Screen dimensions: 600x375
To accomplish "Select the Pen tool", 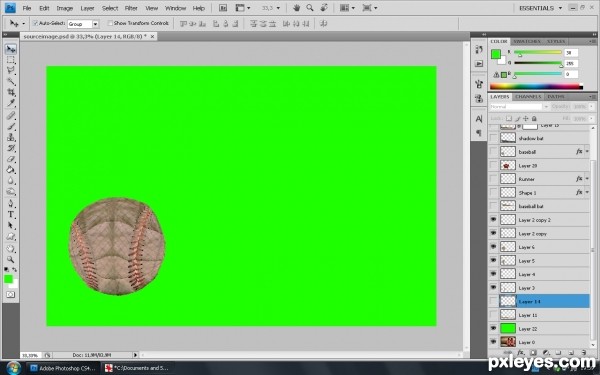I will [x=11, y=204].
